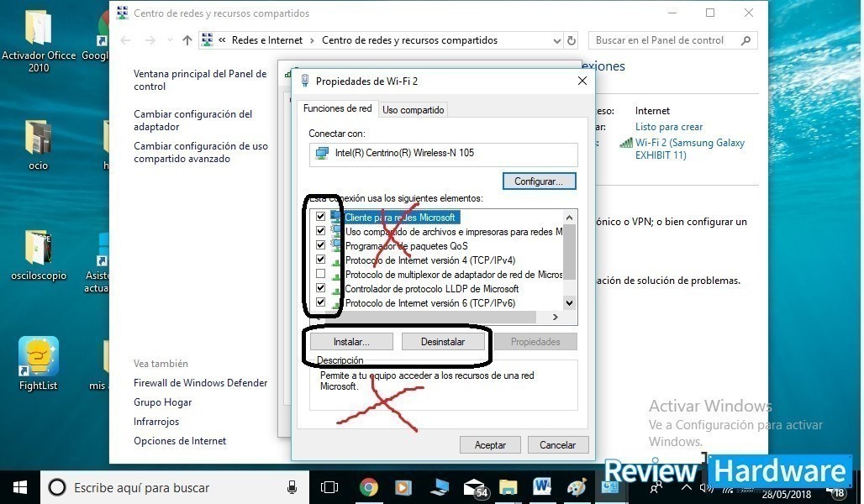Image resolution: width=864 pixels, height=504 pixels.
Task: Focus the Buscar en el Panel de control field
Action: point(673,40)
